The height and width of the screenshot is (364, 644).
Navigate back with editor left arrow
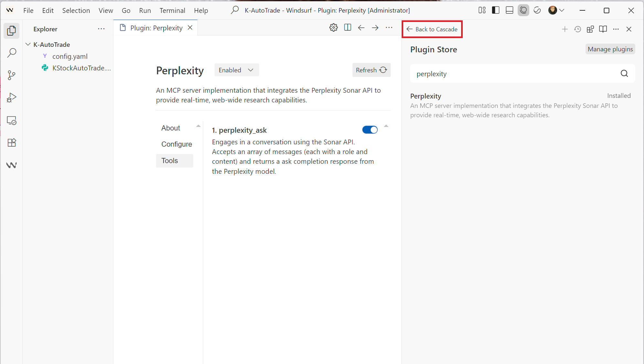[x=361, y=28]
